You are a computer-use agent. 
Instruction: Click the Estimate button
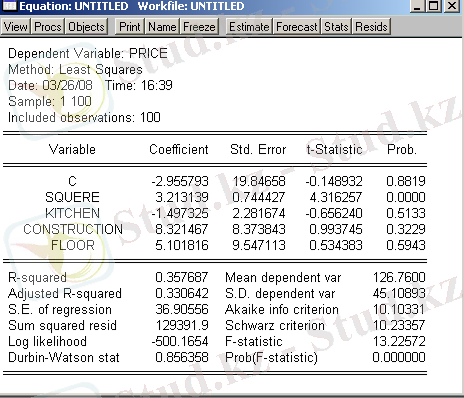point(249,27)
